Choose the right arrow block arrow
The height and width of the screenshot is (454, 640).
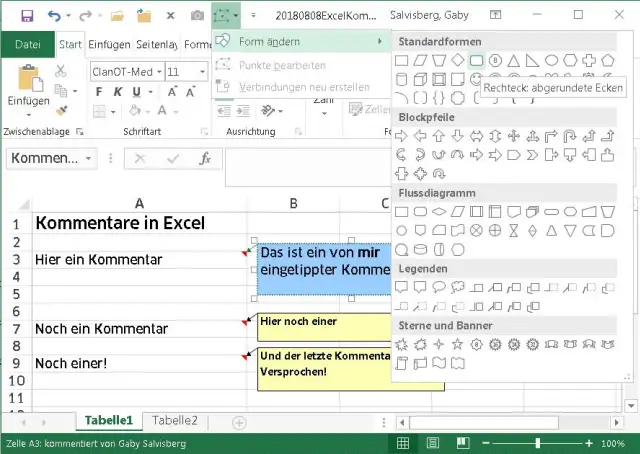tap(401, 136)
